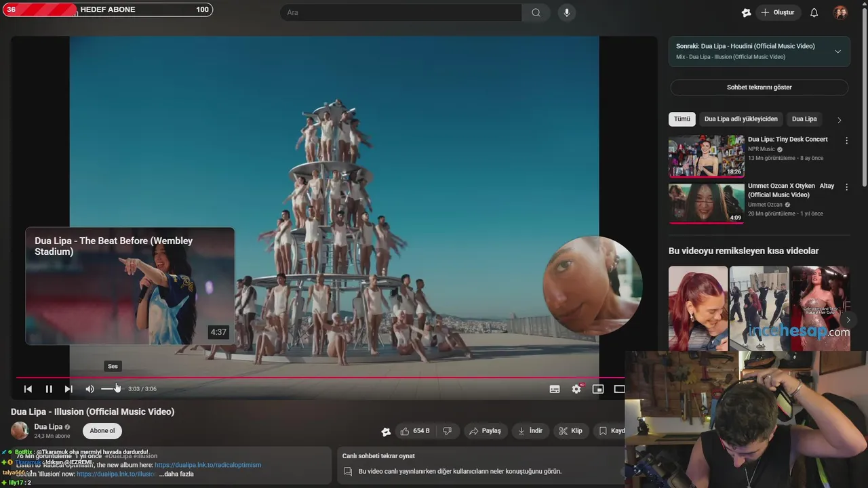Open the account avatar menu
Image resolution: width=868 pixels, height=488 pixels.
click(x=840, y=12)
